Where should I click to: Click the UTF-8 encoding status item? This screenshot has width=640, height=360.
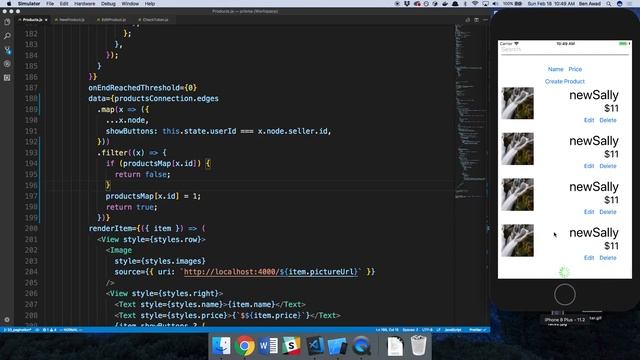[427, 330]
